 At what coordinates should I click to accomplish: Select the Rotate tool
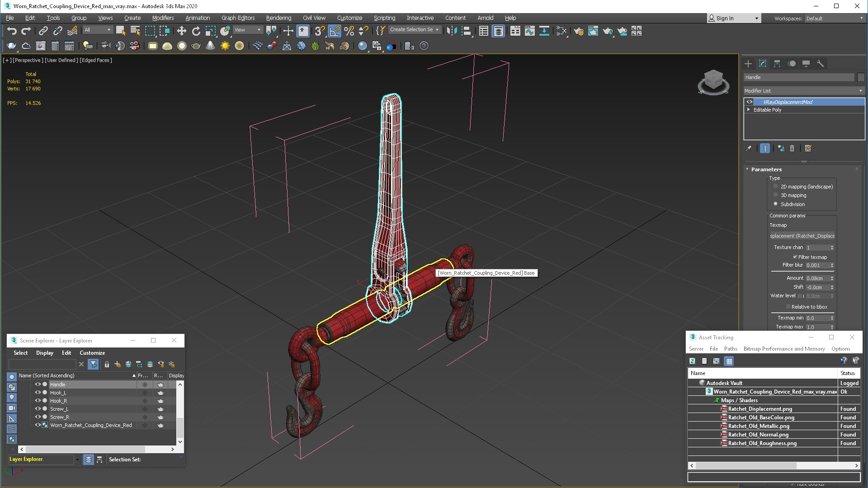pos(196,31)
